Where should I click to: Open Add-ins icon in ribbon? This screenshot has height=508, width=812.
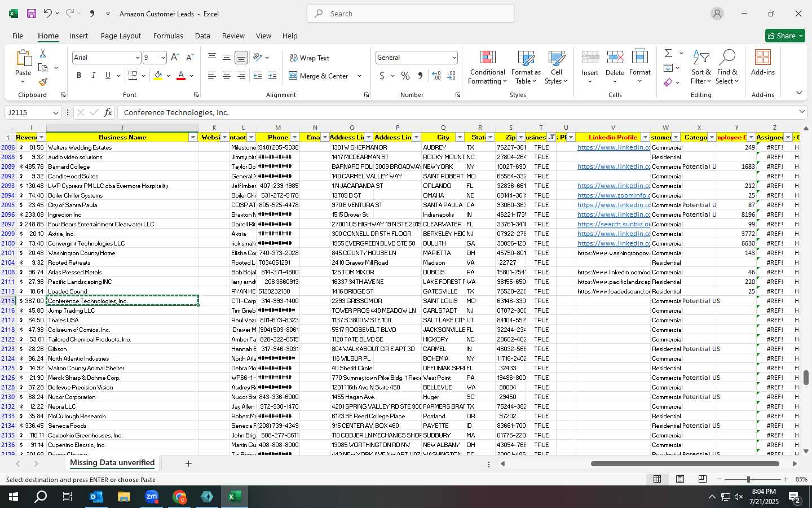763,58
